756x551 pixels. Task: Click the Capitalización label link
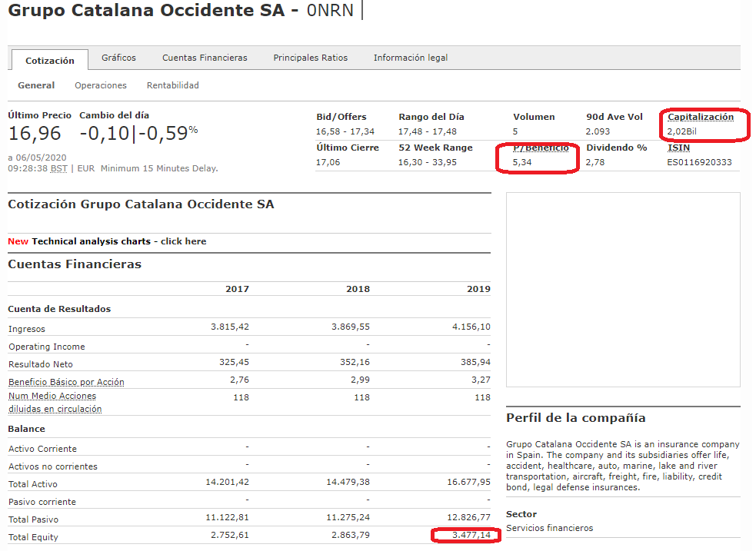(700, 117)
